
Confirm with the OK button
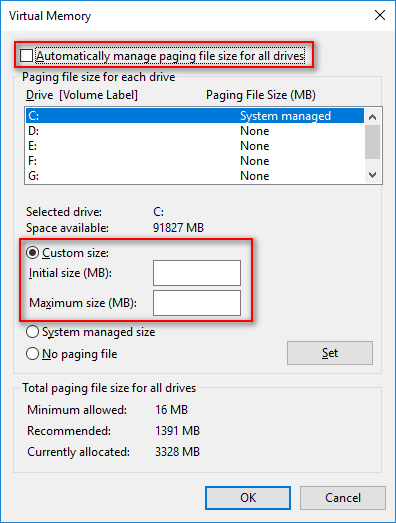pyautogui.click(x=248, y=498)
